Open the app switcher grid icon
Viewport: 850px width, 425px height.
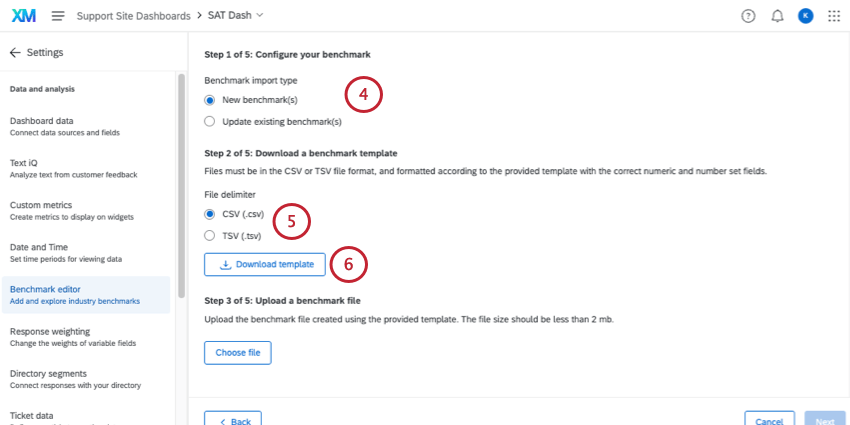tap(834, 16)
